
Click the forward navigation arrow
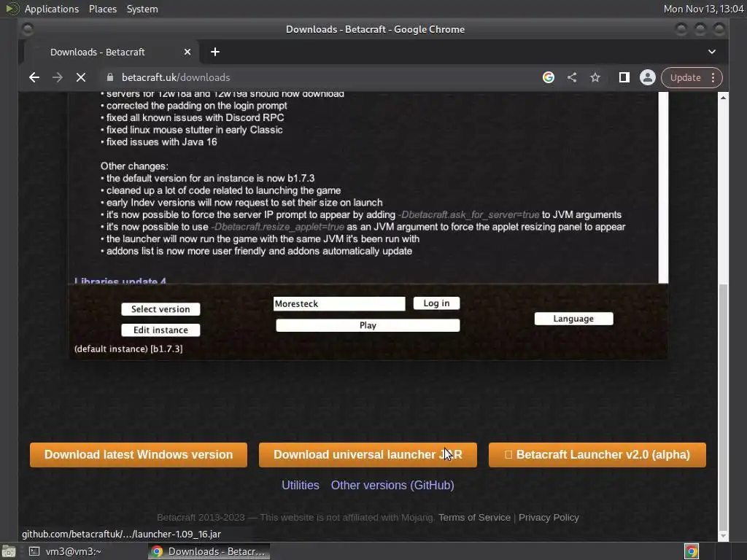(57, 77)
